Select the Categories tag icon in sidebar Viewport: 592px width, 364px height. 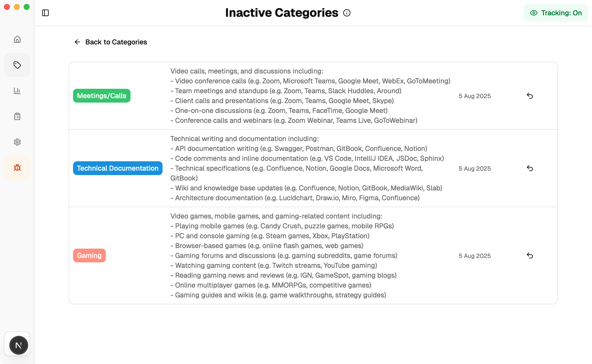[x=17, y=65]
